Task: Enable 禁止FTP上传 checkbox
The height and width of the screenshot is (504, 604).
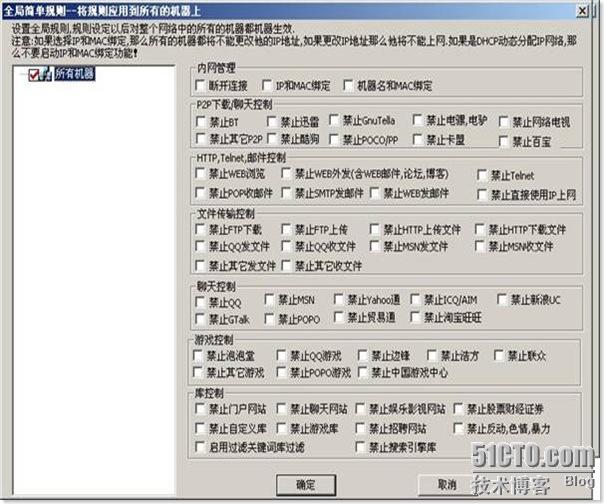Action: (286, 229)
